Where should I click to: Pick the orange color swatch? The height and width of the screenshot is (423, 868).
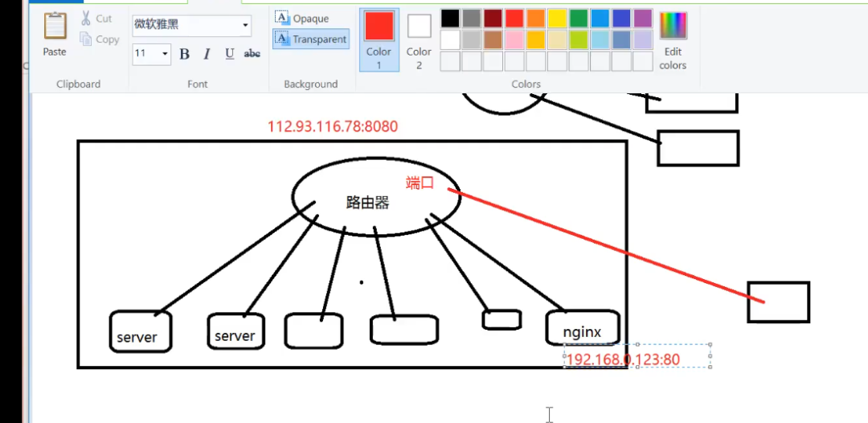click(x=536, y=18)
